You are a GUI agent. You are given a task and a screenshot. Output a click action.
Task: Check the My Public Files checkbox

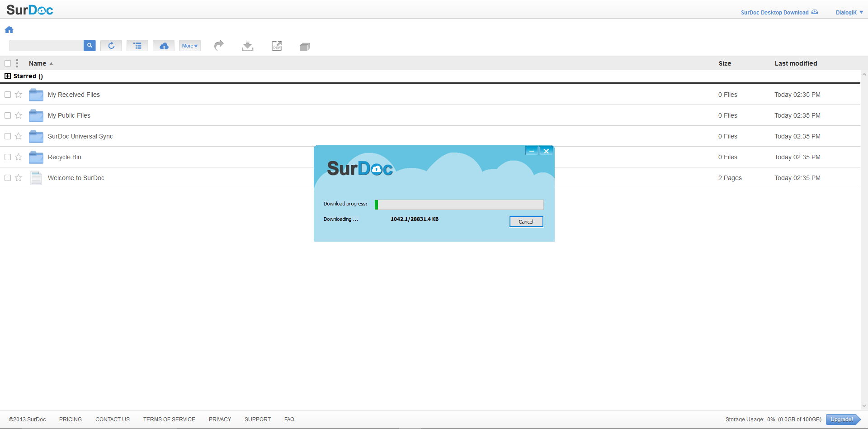point(8,115)
